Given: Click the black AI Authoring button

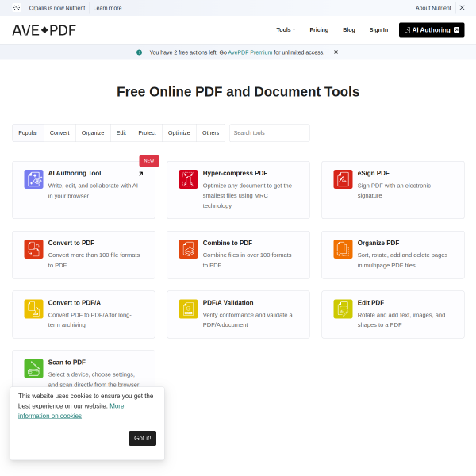Looking at the screenshot, I should tap(432, 30).
